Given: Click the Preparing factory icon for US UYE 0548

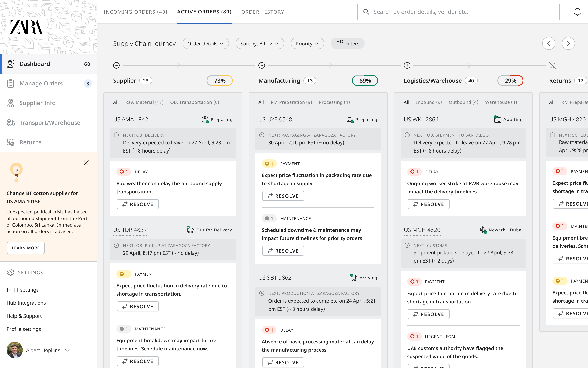Looking at the screenshot, I should [350, 120].
